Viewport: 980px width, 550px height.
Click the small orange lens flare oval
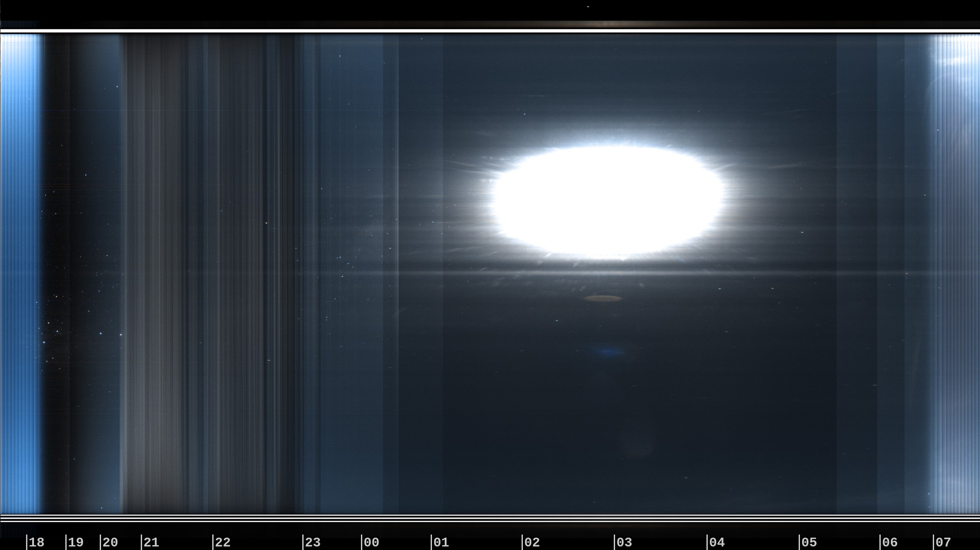[x=603, y=299]
